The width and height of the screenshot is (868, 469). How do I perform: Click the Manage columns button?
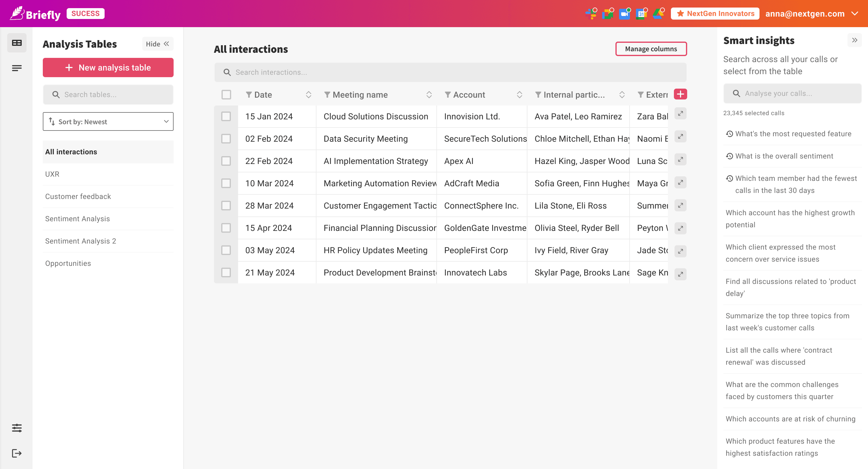651,49
